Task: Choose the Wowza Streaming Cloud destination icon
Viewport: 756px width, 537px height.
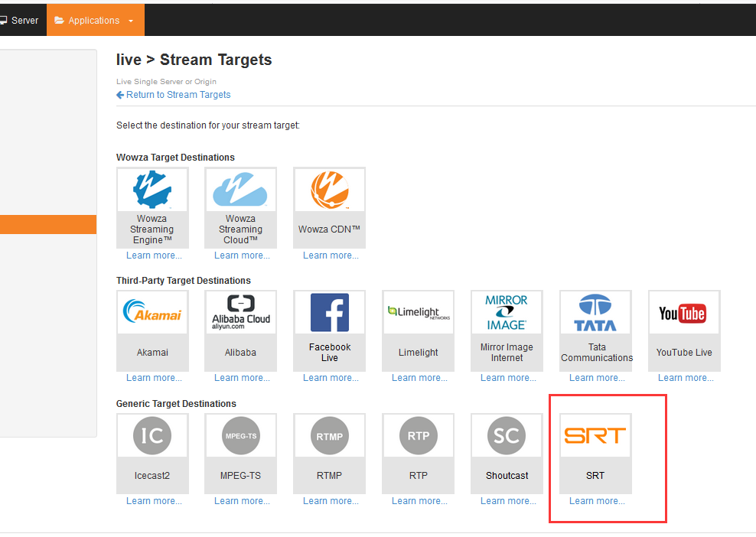Action: pos(240,190)
